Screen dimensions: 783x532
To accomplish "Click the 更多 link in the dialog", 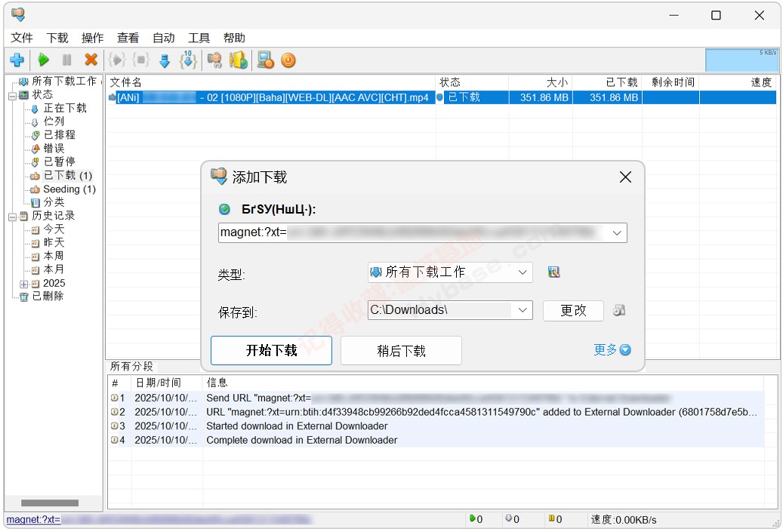I will (606, 350).
